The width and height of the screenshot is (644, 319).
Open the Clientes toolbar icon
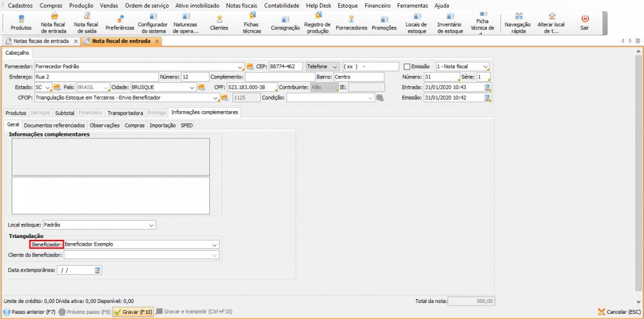coord(219,23)
